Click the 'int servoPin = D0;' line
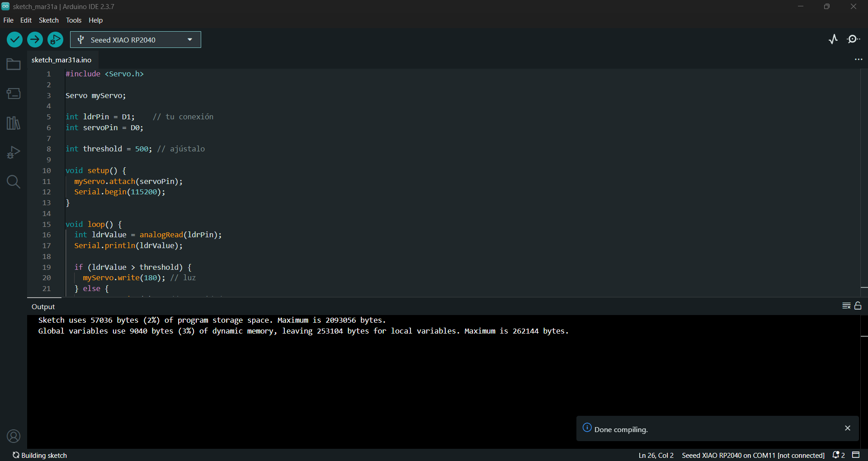 tap(104, 127)
